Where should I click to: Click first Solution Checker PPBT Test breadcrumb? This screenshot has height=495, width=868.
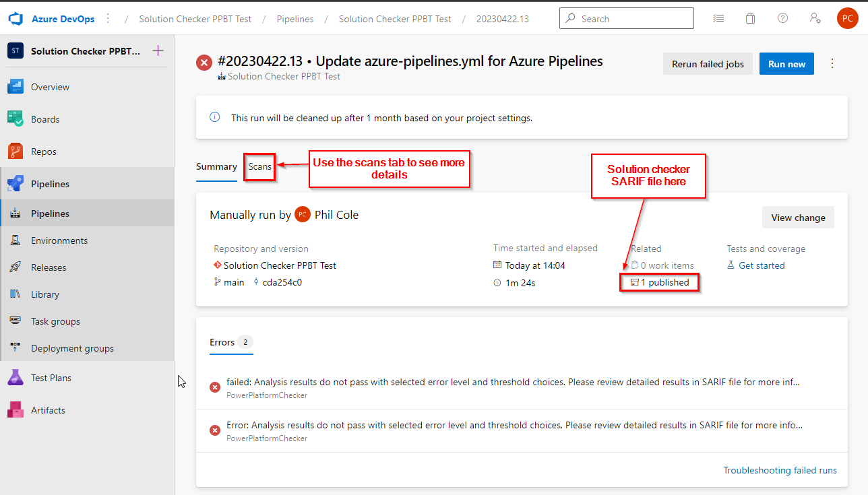pos(195,19)
